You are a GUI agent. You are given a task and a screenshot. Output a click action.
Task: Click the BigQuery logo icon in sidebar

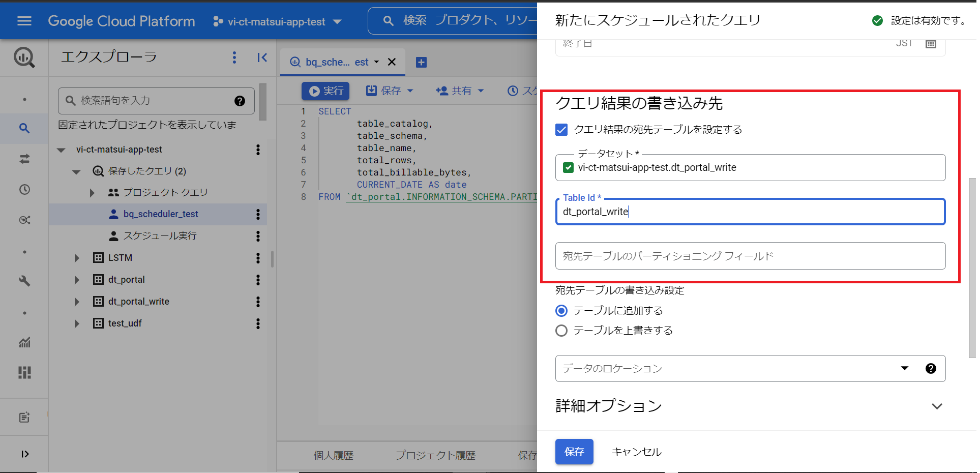pos(24,57)
